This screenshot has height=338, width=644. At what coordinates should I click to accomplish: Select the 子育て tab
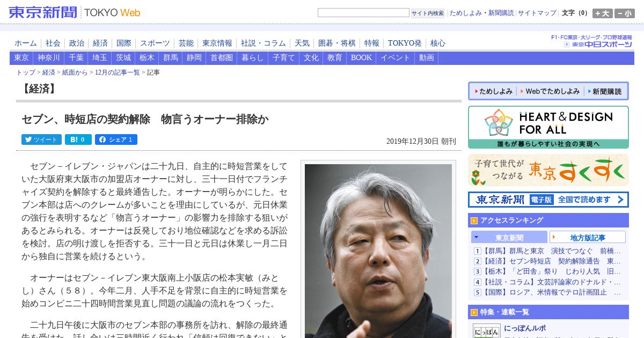[284, 58]
